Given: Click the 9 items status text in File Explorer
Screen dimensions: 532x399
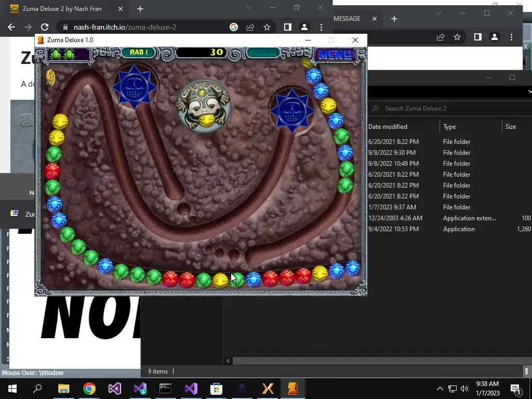Looking at the screenshot, I should [x=158, y=371].
